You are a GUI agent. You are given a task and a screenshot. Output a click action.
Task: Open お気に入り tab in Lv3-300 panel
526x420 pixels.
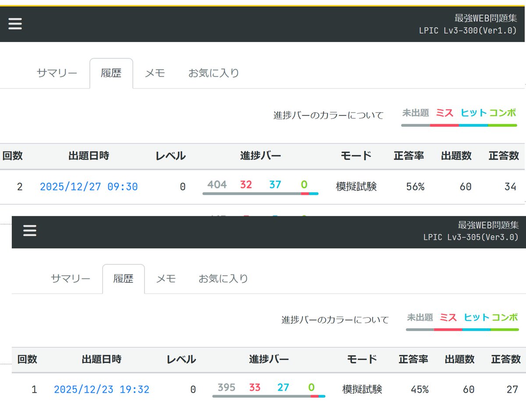213,73
